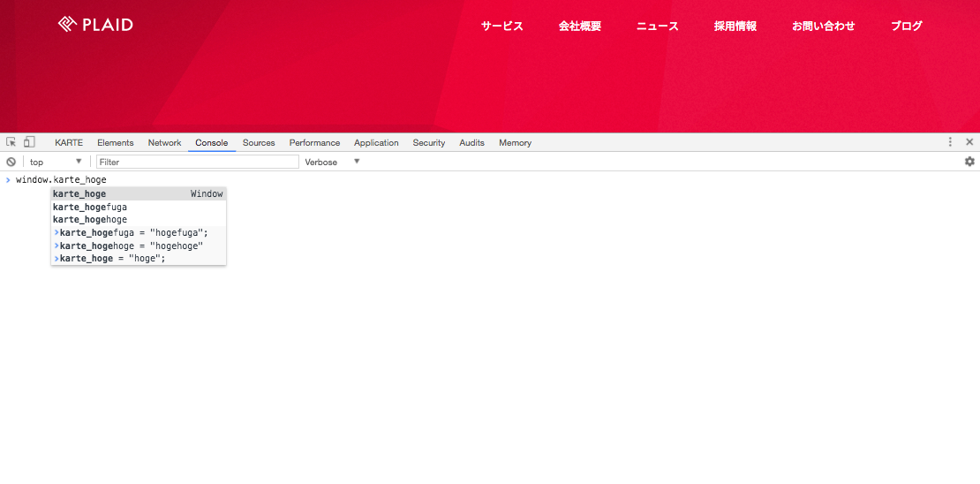Screen dimensions: 980x484
Task: Switch to the Network tab
Action: click(x=164, y=143)
